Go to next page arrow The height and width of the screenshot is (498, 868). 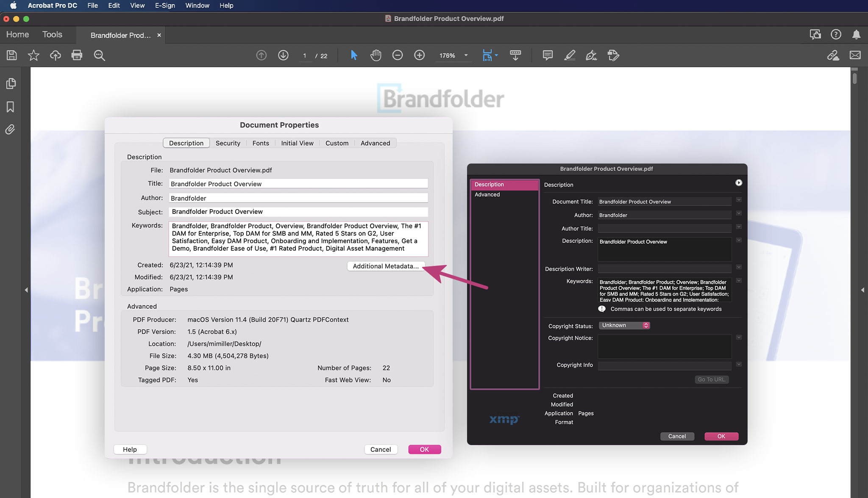pos(283,55)
